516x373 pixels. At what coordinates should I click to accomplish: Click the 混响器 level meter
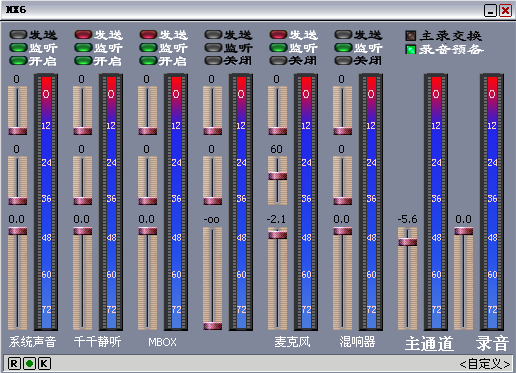pyautogui.click(x=371, y=202)
